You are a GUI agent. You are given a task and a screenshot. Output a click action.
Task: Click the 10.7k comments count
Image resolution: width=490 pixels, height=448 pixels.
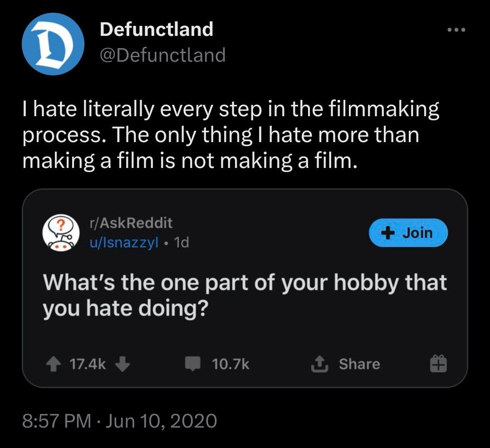coord(230,364)
